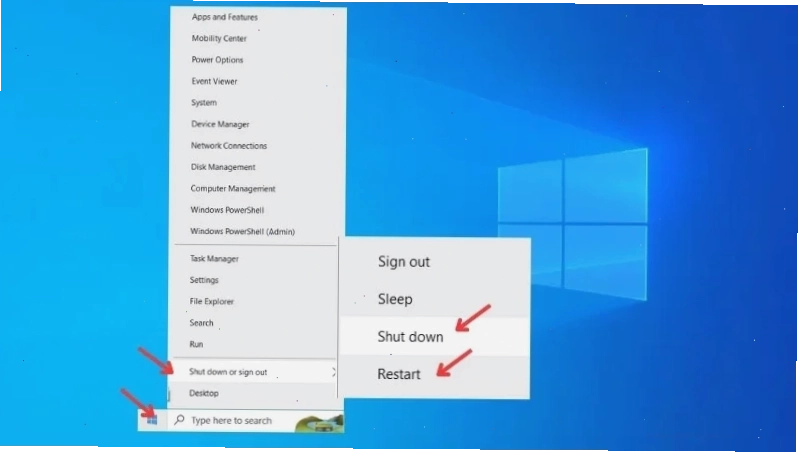Open the search highlights picture in search box
Image resolution: width=798 pixels, height=452 pixels.
point(319,421)
